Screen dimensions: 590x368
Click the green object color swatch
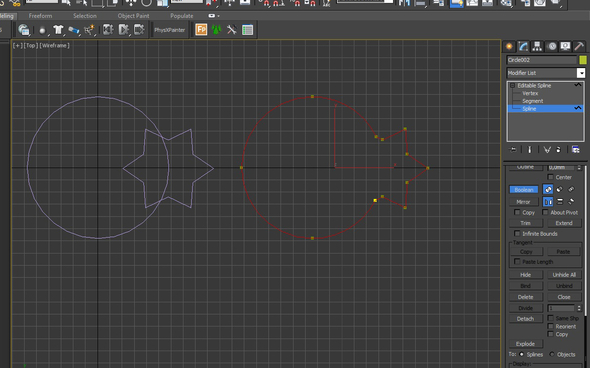(x=583, y=60)
